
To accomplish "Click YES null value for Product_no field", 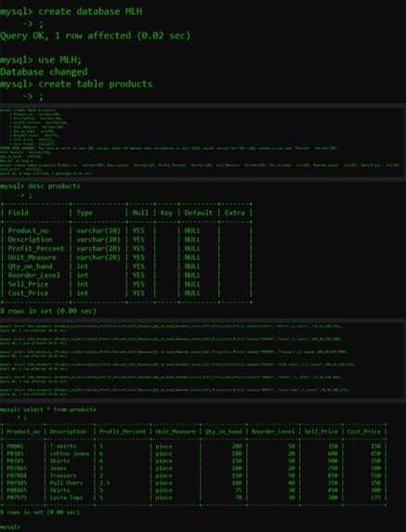I will (x=138, y=230).
